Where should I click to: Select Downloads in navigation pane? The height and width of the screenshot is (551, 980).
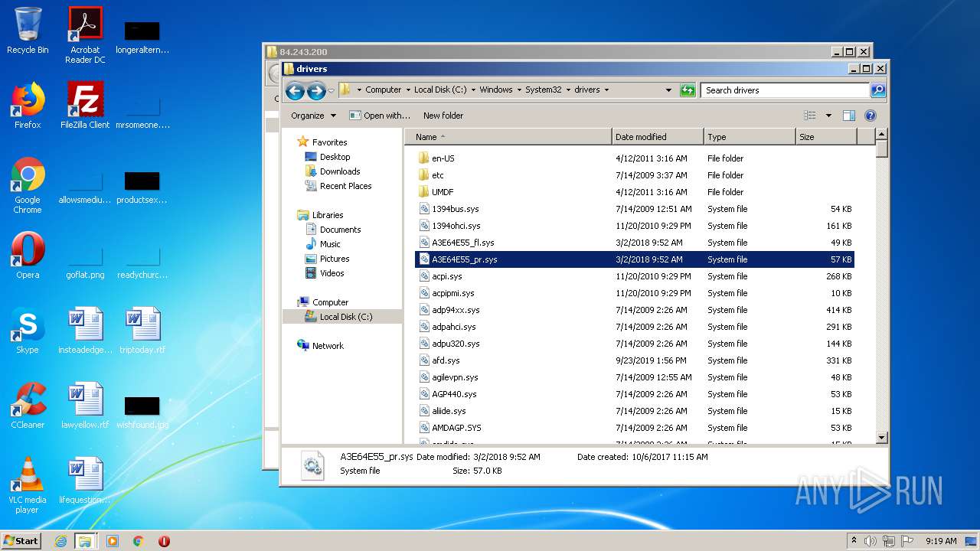click(x=340, y=171)
